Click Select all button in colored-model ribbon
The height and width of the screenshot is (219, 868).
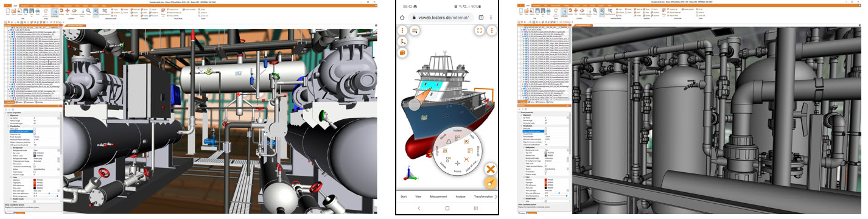coord(135,10)
